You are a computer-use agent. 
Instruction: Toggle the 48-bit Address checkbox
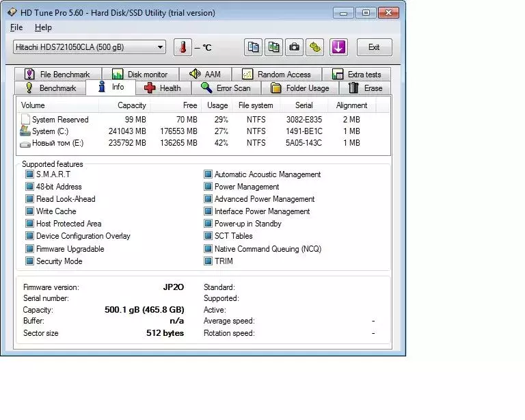(x=30, y=187)
